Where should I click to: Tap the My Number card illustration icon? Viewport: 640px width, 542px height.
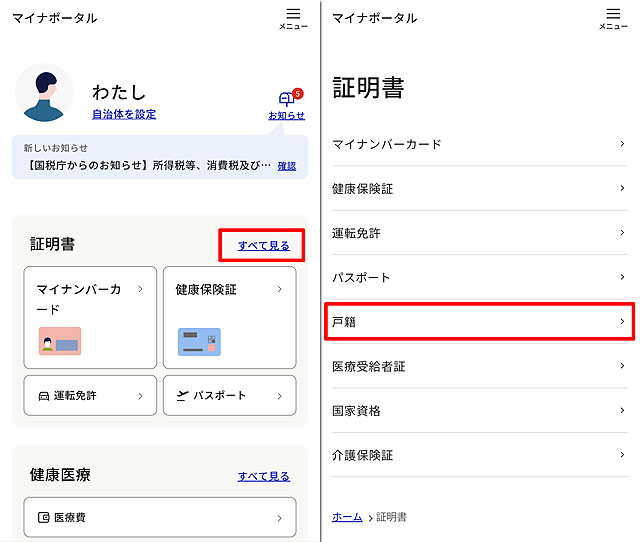pyautogui.click(x=60, y=341)
